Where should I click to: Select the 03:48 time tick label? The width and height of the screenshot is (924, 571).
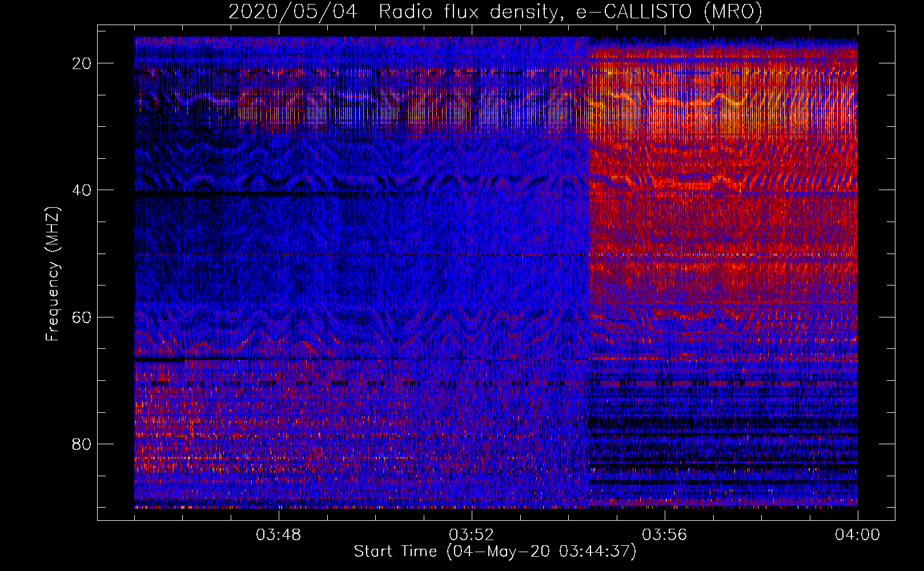pos(279,535)
